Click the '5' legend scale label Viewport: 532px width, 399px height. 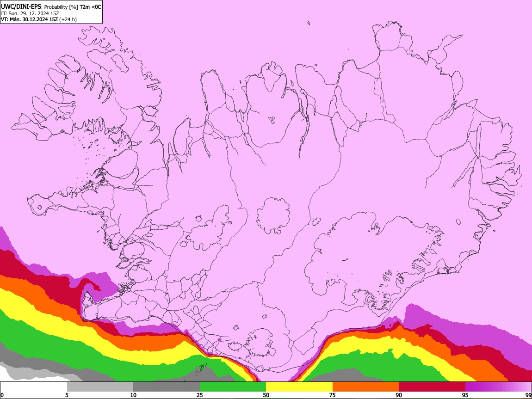(67, 395)
